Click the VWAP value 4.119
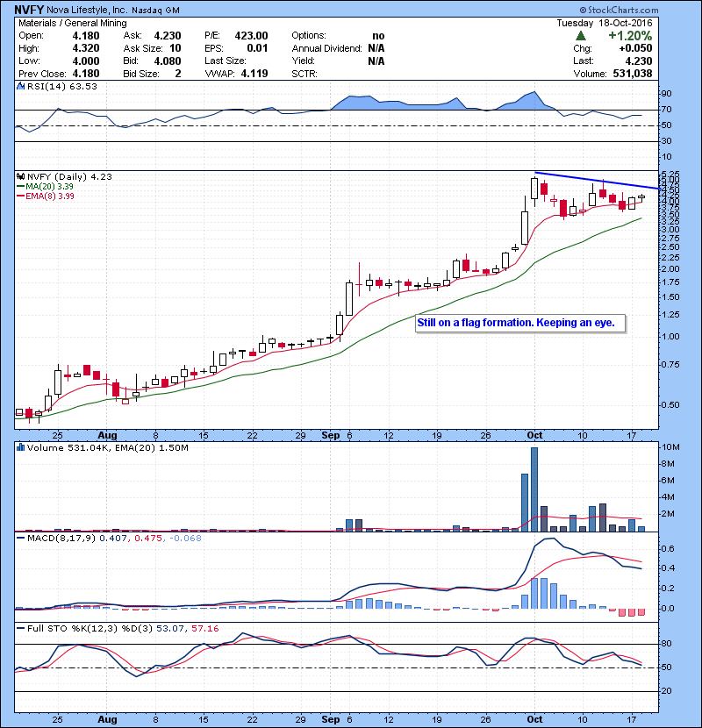 point(254,74)
